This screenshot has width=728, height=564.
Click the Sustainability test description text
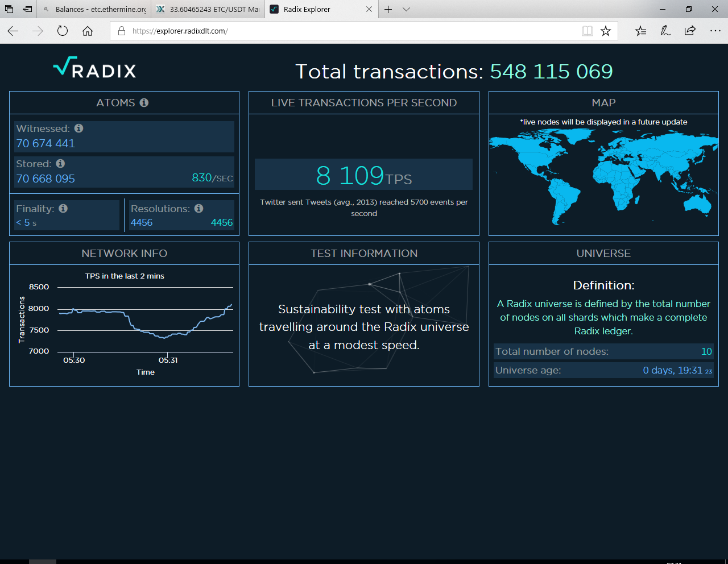click(x=364, y=327)
